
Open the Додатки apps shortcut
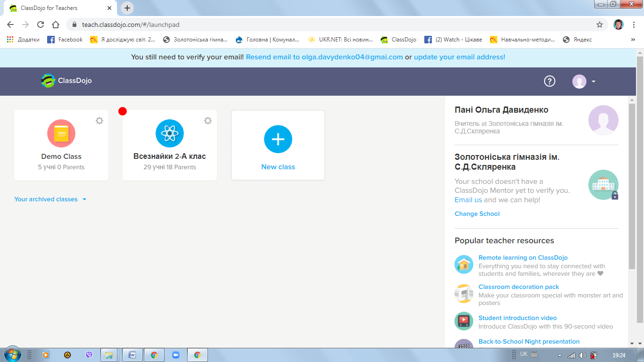pos(23,40)
